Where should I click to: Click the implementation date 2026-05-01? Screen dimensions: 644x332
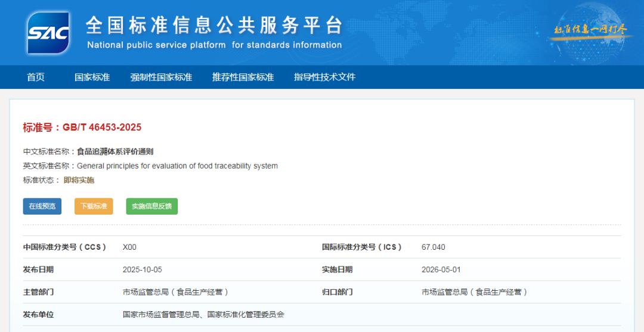[441, 269]
